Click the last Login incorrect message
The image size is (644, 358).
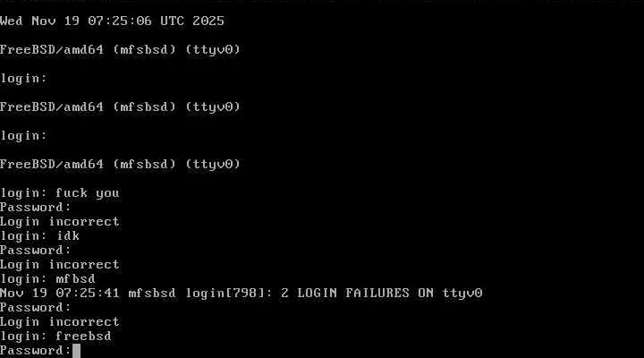click(59, 321)
